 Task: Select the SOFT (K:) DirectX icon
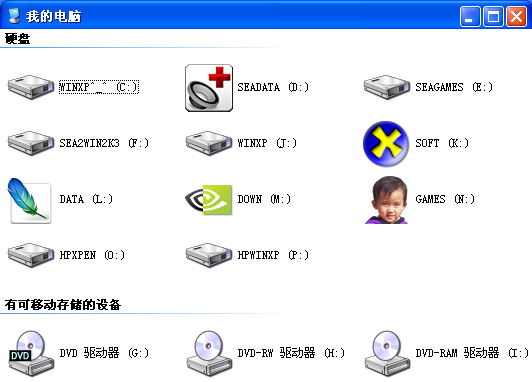coord(386,144)
